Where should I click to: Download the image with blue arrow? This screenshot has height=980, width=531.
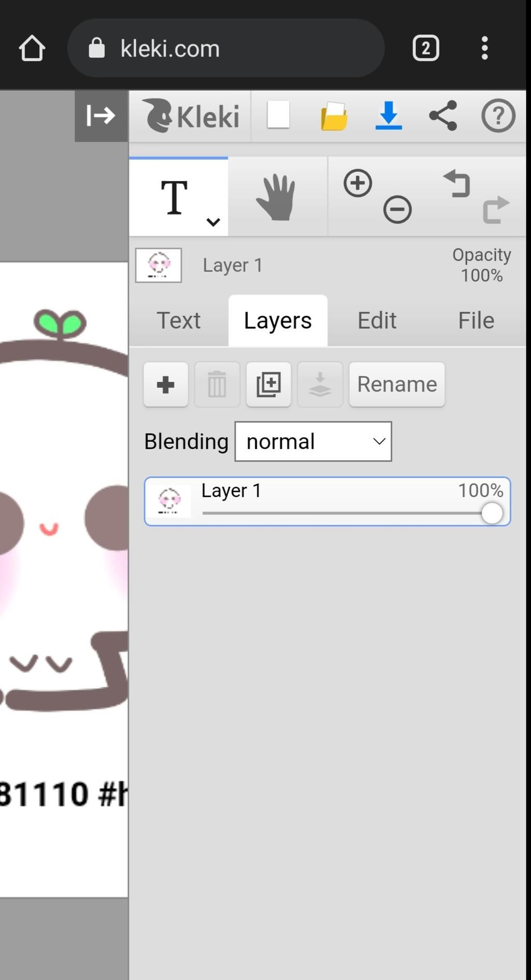tap(388, 115)
